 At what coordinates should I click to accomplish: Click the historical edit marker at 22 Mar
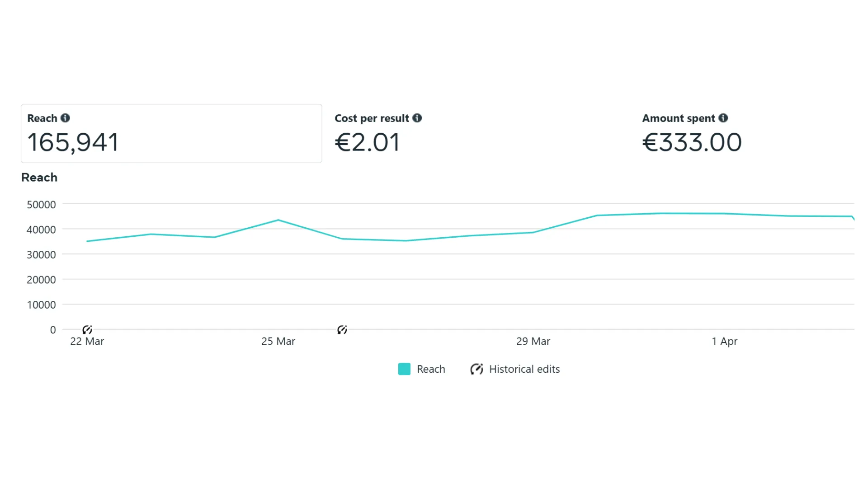click(x=87, y=329)
